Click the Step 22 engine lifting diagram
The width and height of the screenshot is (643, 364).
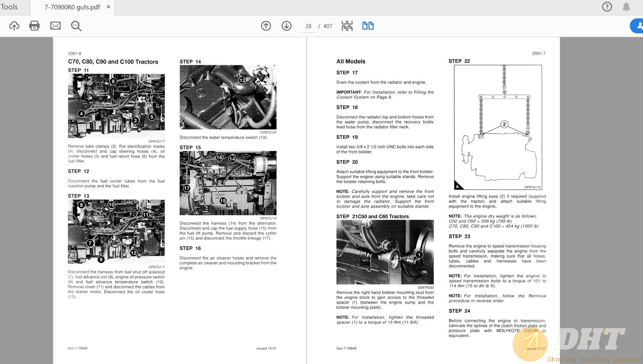tap(498, 127)
